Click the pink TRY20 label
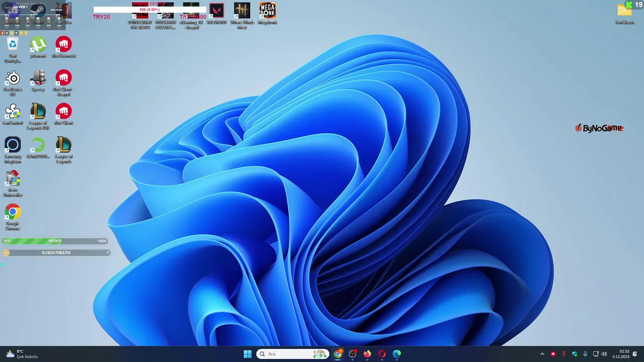Image resolution: width=644 pixels, height=362 pixels. (x=101, y=17)
